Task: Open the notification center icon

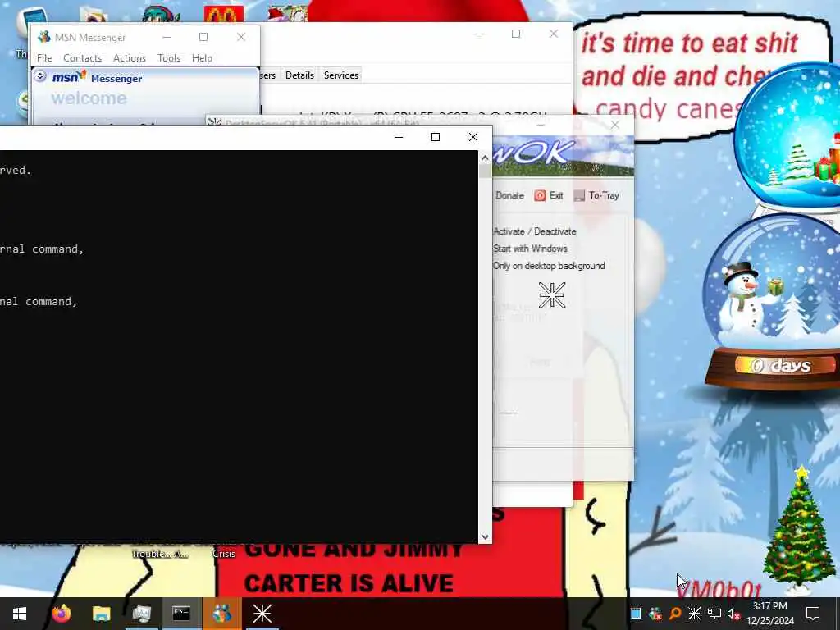Action: (813, 614)
